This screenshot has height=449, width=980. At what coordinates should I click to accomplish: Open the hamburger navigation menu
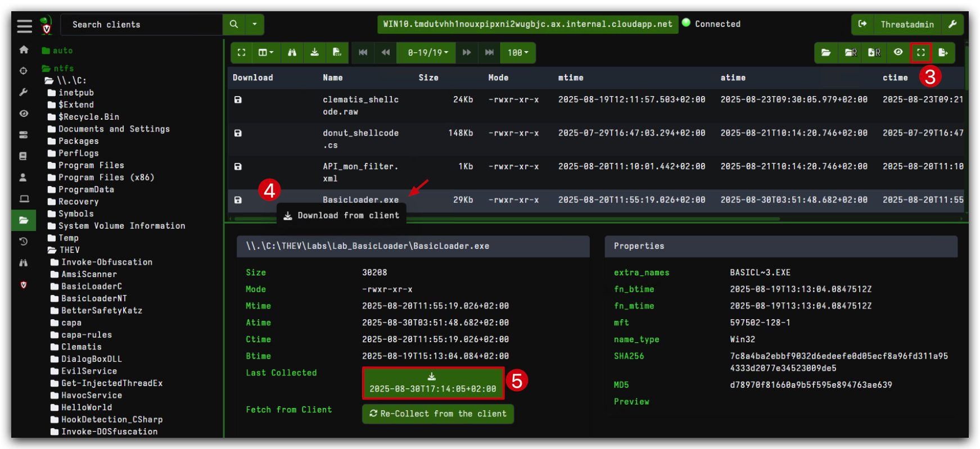click(x=24, y=26)
